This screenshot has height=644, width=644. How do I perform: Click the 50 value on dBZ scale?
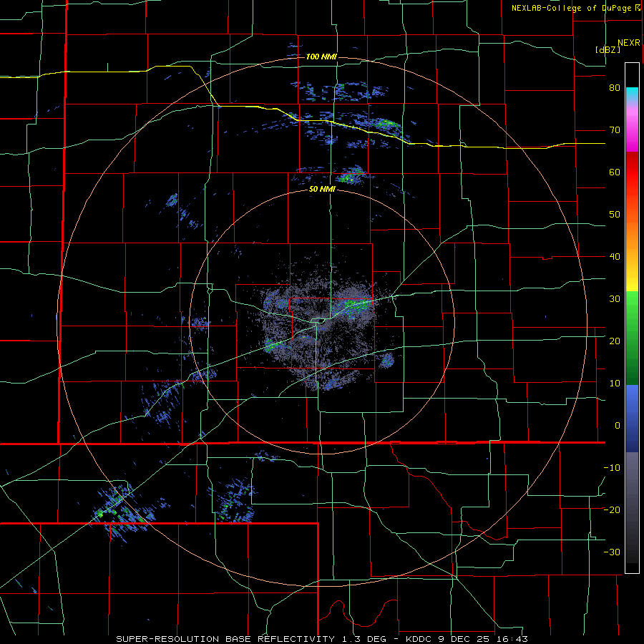(615, 215)
